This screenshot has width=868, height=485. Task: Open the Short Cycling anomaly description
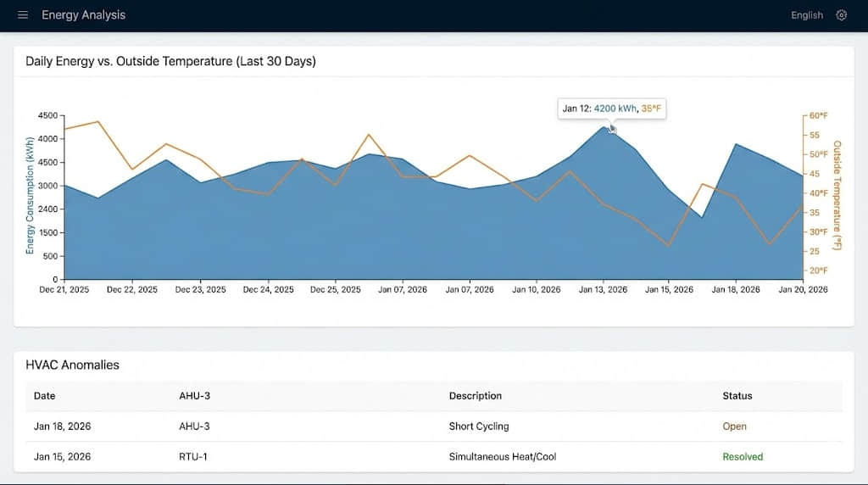coord(479,426)
